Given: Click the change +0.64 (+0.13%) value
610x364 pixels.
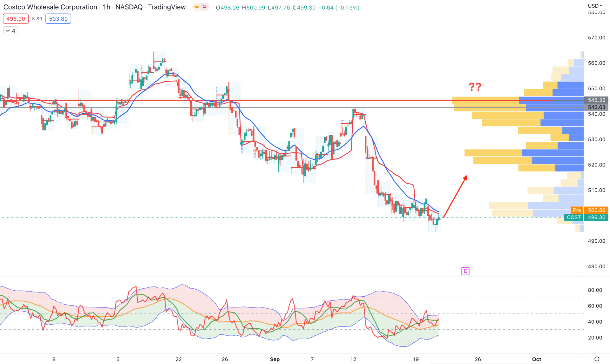Looking at the screenshot, I should coord(339,7).
